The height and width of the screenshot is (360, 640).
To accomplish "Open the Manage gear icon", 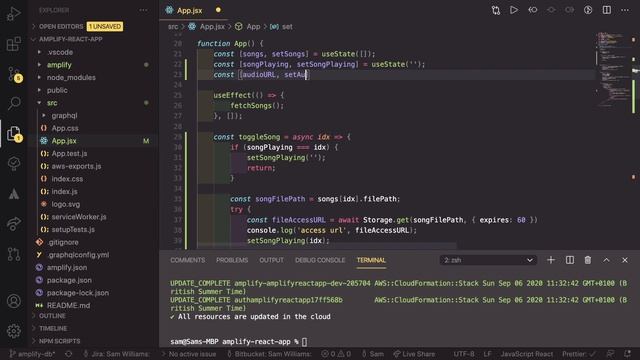I will (x=14, y=331).
